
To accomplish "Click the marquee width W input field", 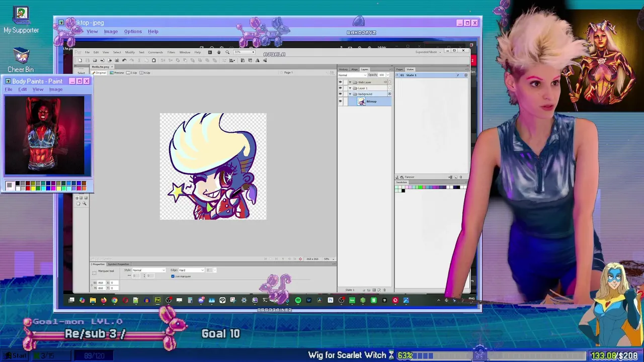I will pos(101,283).
